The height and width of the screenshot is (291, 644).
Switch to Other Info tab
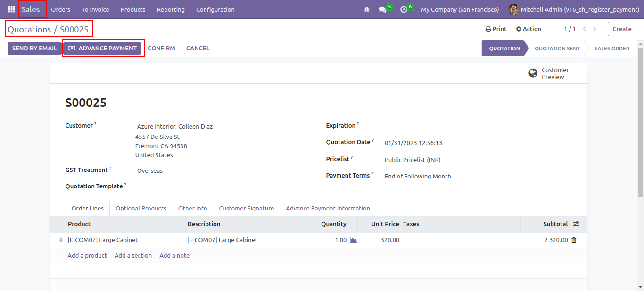coord(192,208)
